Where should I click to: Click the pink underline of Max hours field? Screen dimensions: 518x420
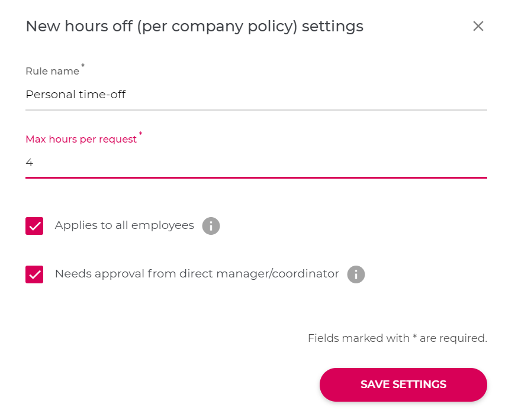point(256,177)
